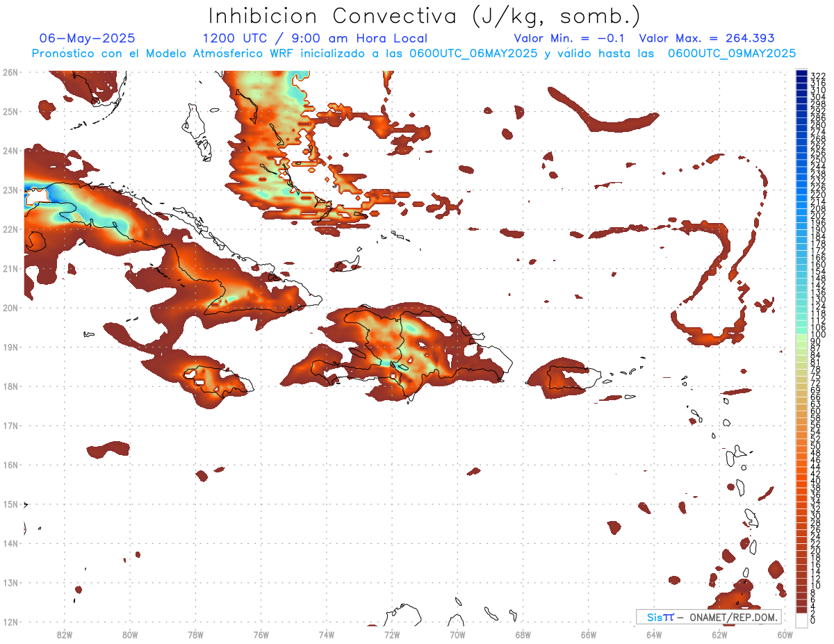The height and width of the screenshot is (644, 834).
Task: Click the 60W longitude label
Action: pyautogui.click(x=785, y=634)
